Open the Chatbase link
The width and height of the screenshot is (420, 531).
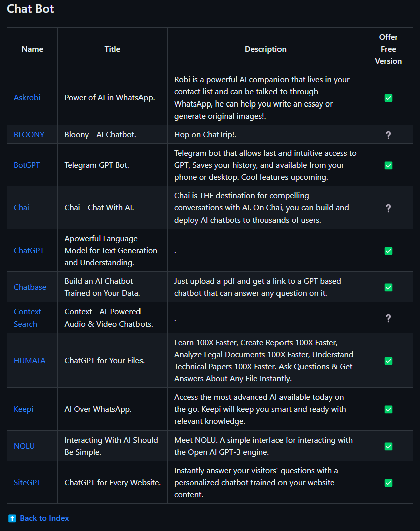(x=30, y=287)
